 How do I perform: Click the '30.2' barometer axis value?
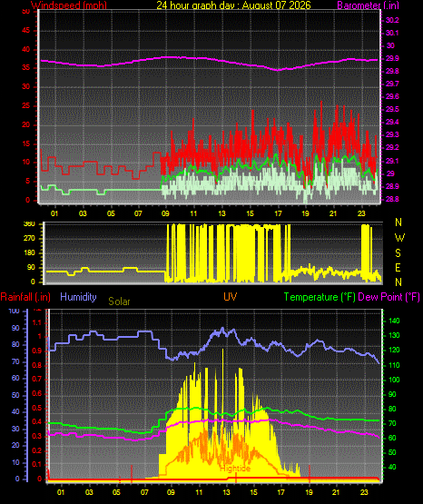coord(392,20)
